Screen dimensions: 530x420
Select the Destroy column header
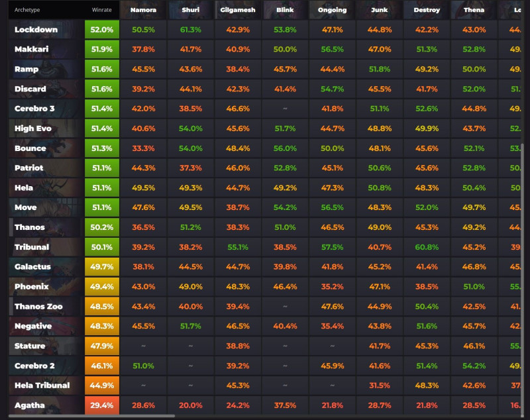click(x=427, y=10)
